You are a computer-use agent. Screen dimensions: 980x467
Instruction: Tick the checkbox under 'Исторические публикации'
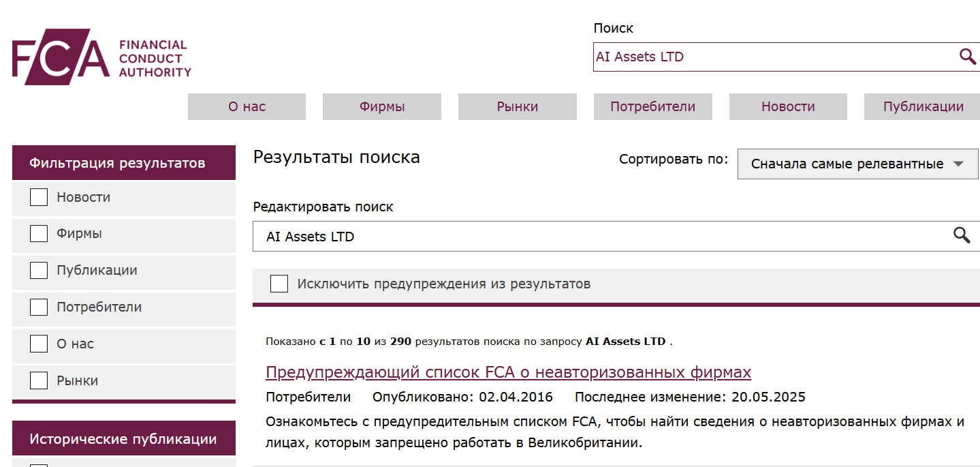(38, 464)
